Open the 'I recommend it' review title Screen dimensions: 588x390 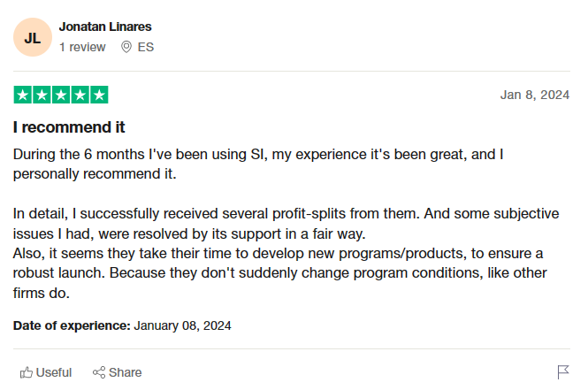click(69, 127)
